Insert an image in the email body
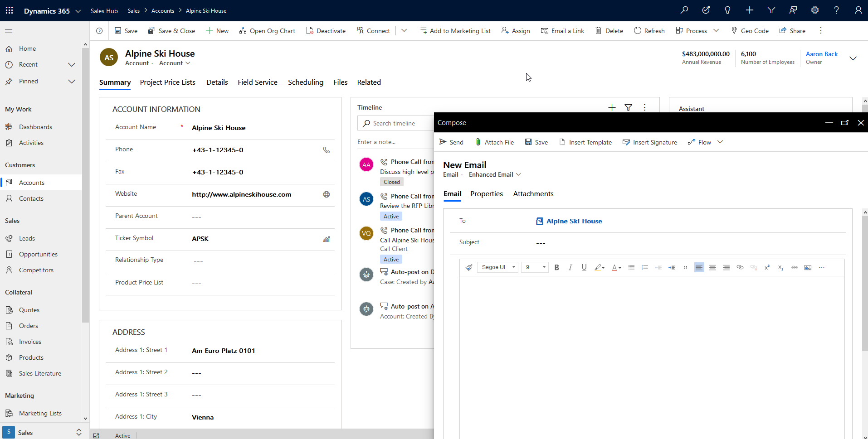This screenshot has width=868, height=439. pos(808,268)
